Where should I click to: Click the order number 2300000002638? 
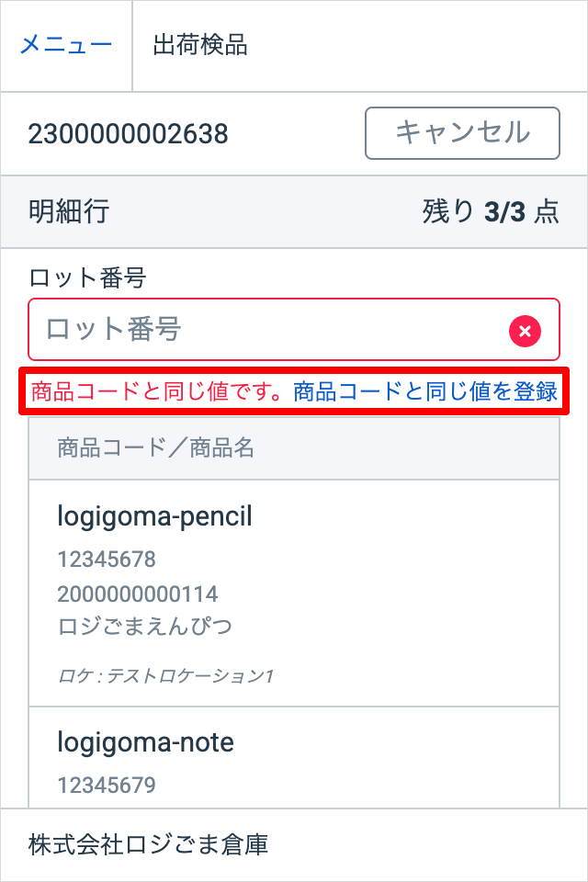(128, 134)
